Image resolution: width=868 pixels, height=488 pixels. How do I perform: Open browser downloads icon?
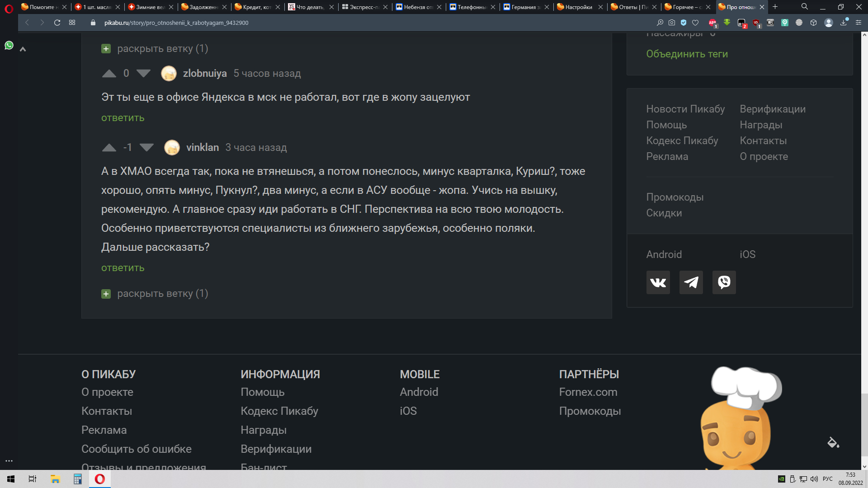843,23
